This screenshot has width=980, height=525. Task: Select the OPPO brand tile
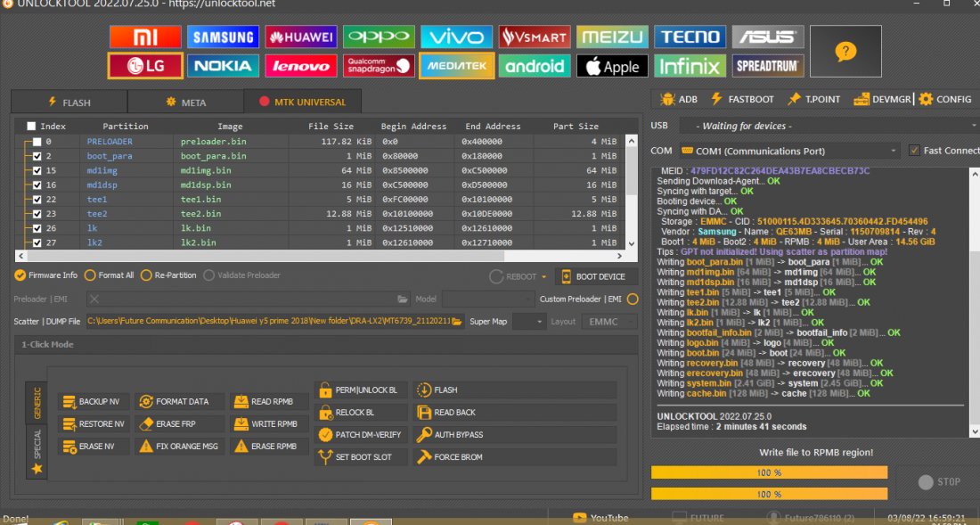[x=379, y=37]
